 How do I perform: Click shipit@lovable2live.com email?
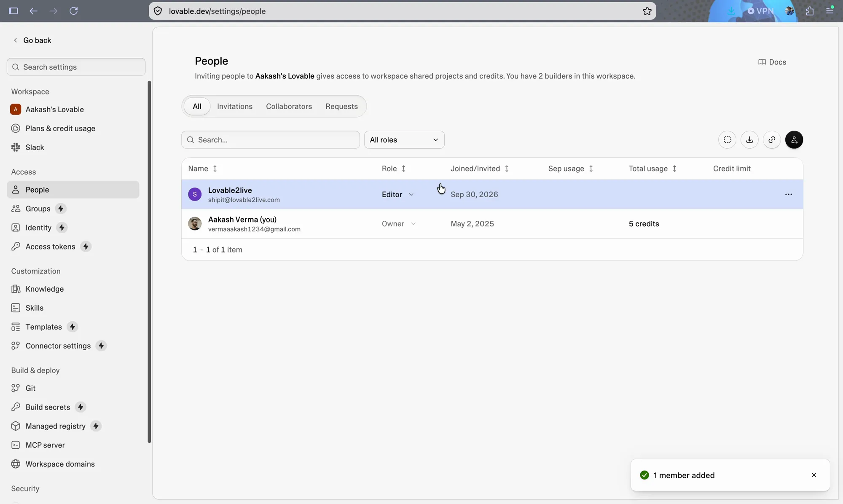[x=244, y=200]
